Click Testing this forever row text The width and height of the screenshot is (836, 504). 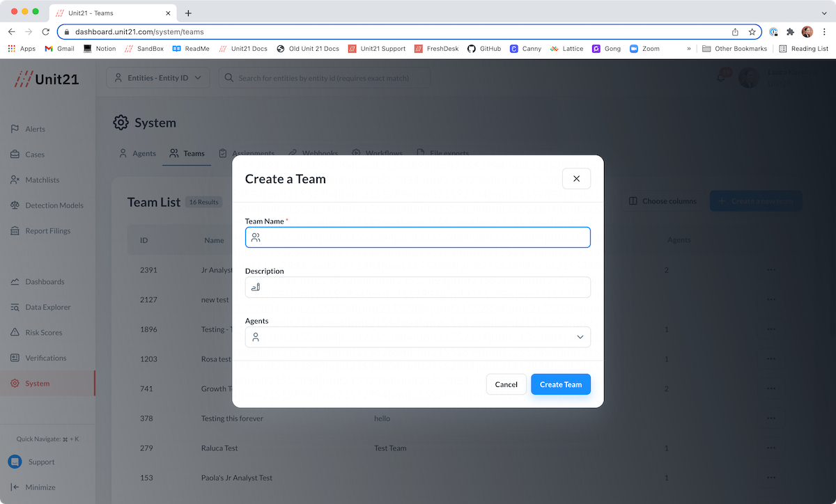click(x=232, y=418)
